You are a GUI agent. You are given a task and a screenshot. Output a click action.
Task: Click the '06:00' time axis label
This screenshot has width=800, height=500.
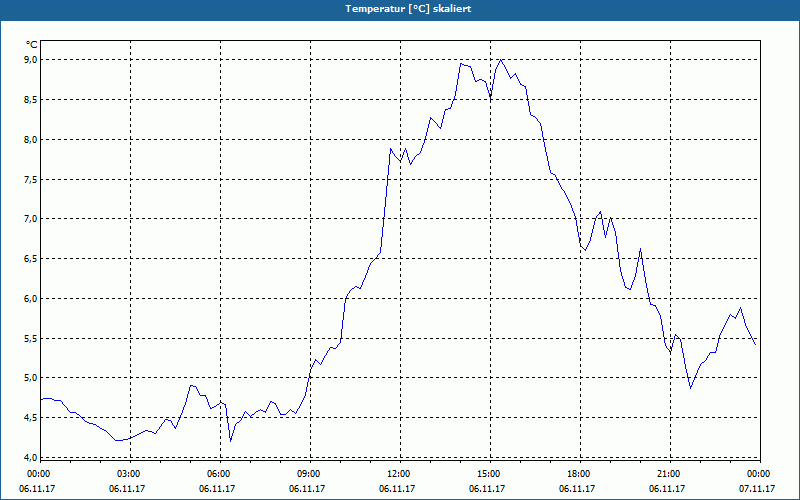point(218,474)
